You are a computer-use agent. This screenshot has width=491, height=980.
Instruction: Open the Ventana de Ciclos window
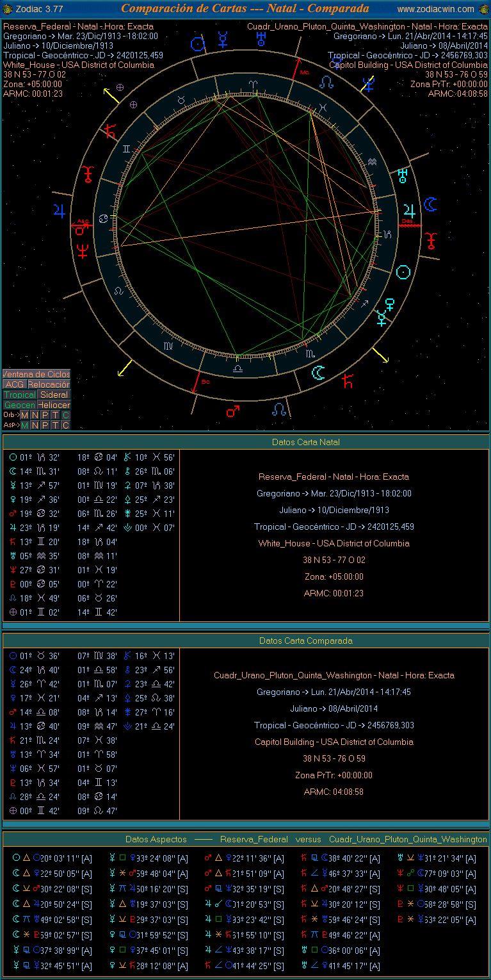[x=36, y=374]
